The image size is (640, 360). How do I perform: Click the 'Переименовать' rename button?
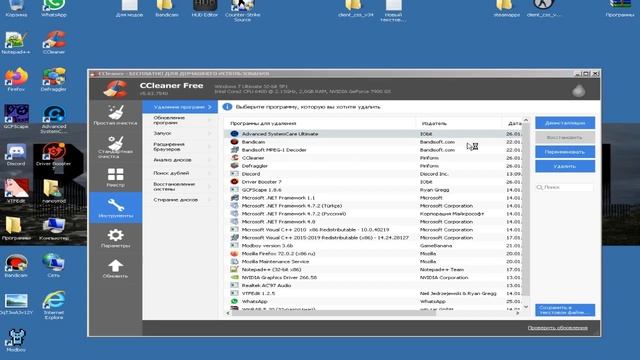565,152
